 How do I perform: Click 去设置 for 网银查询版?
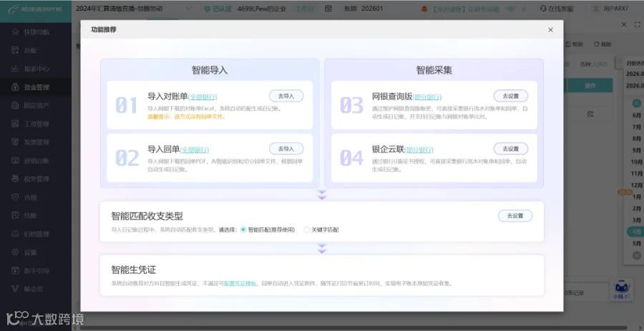510,96
